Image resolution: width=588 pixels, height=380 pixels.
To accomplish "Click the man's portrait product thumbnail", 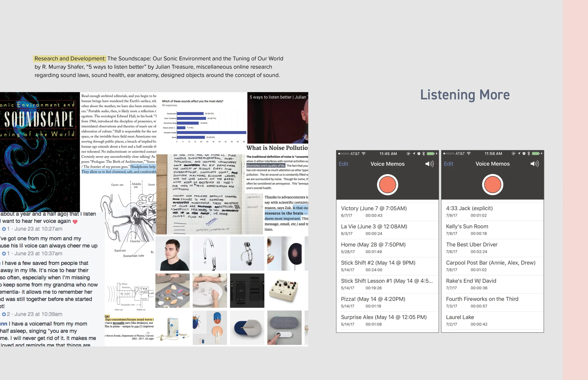I will 172,253.
